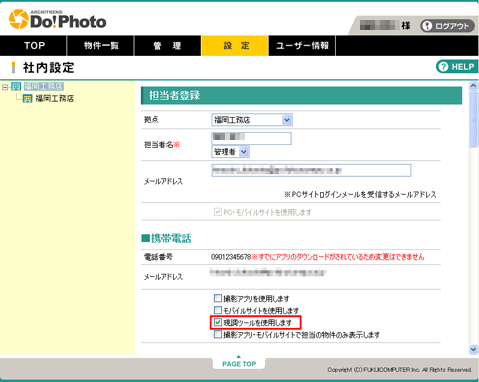
Task: Open the 拠点 dropdown
Action: point(252,120)
